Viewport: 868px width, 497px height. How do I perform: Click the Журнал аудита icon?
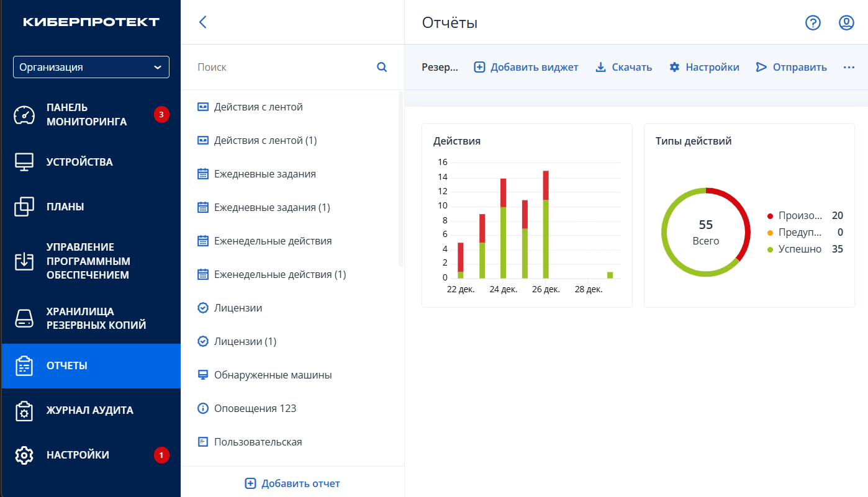(24, 411)
